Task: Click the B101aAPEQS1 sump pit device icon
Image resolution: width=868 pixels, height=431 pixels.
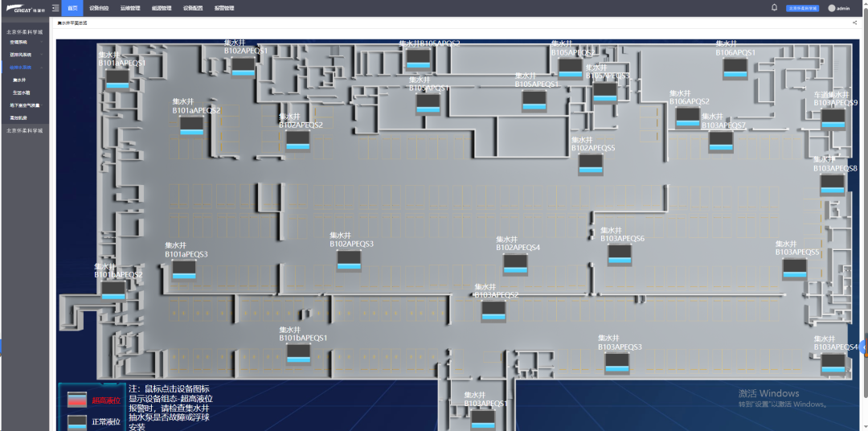Action: pos(117,79)
